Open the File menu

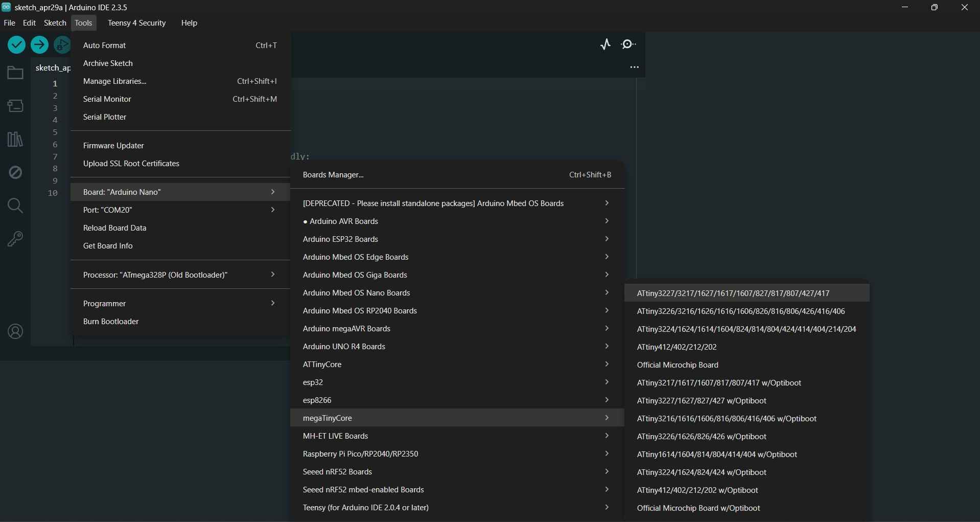point(9,23)
